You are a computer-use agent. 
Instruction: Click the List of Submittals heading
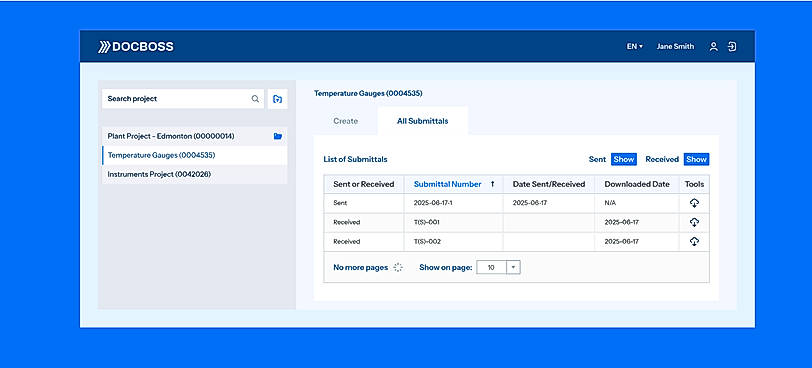coord(355,159)
